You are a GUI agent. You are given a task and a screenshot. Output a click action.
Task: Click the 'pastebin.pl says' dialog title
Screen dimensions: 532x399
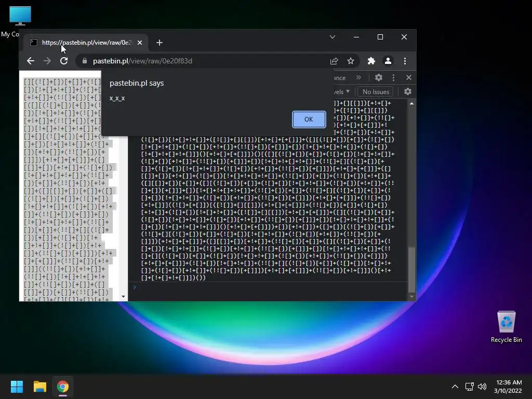(137, 83)
